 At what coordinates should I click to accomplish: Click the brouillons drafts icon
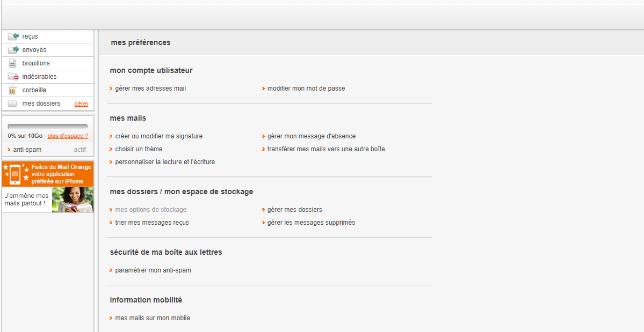point(13,63)
